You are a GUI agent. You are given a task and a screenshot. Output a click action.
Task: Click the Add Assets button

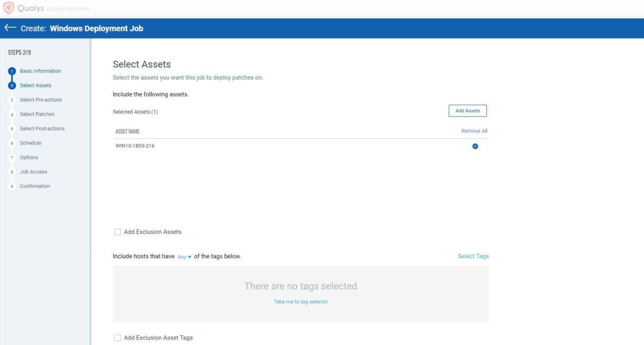[x=467, y=110]
